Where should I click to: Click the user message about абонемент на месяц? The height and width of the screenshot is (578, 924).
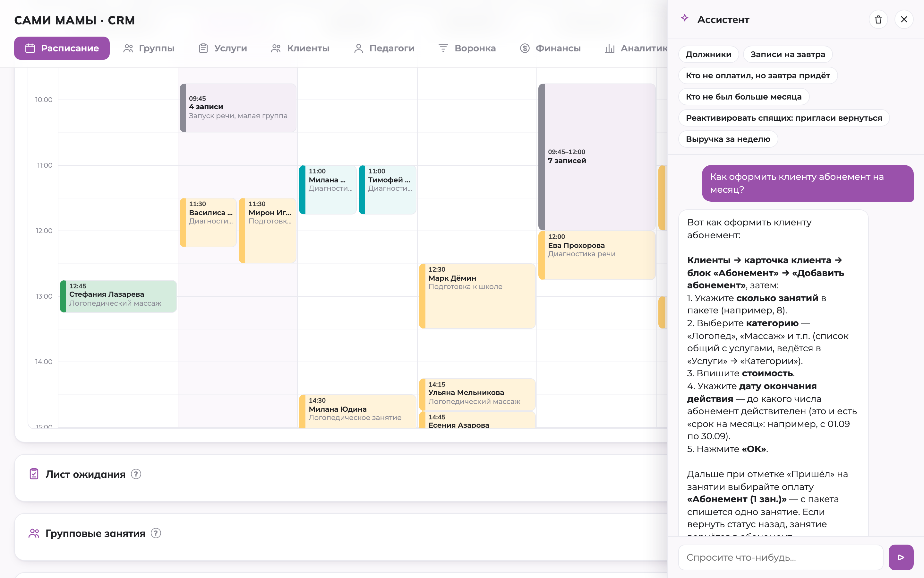click(x=808, y=183)
